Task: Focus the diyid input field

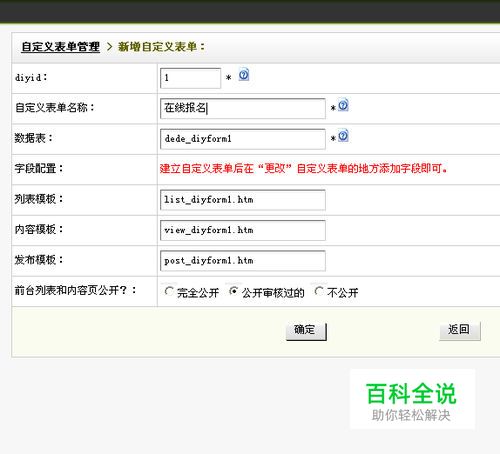Action: [x=190, y=78]
